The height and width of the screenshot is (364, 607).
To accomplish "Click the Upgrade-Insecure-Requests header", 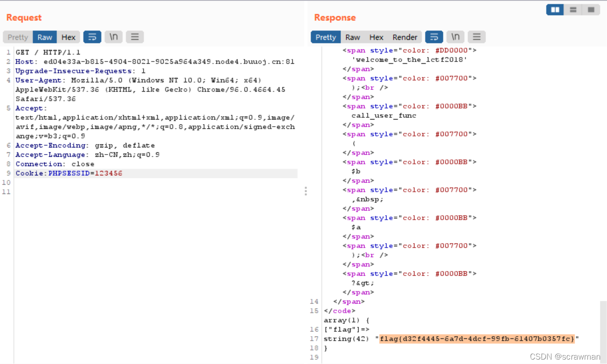I will [80, 71].
